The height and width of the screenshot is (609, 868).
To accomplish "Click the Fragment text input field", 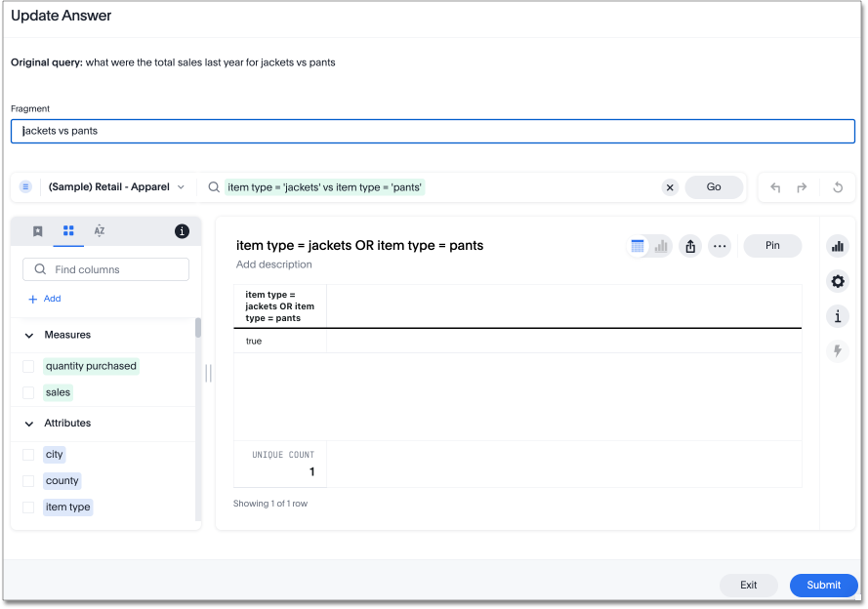I will pos(433,131).
